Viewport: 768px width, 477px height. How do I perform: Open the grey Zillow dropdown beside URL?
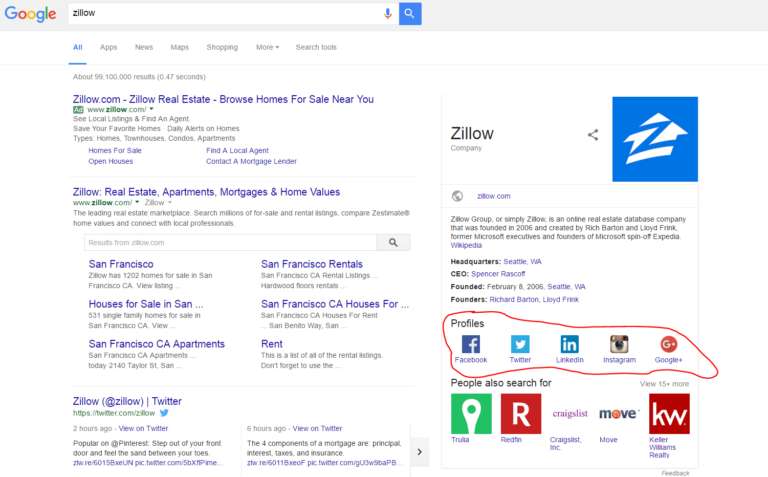[x=158, y=203]
